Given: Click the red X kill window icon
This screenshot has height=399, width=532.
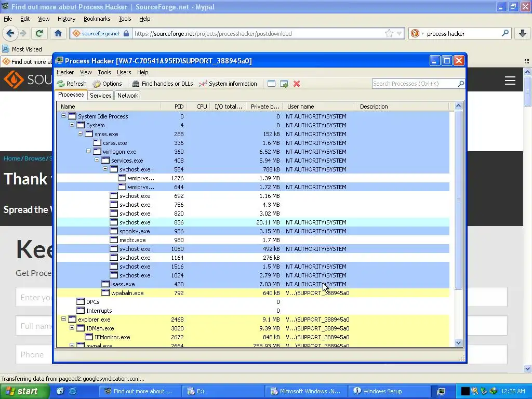Looking at the screenshot, I should [x=297, y=84].
